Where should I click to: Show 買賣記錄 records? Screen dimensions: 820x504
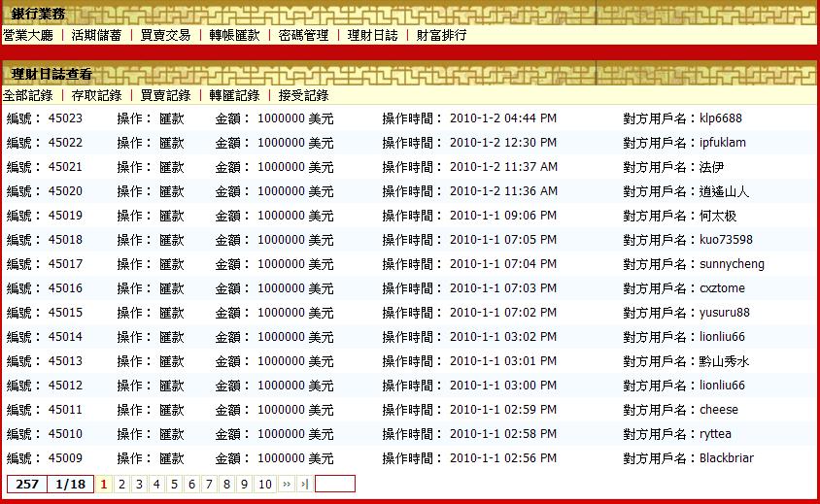[x=165, y=95]
